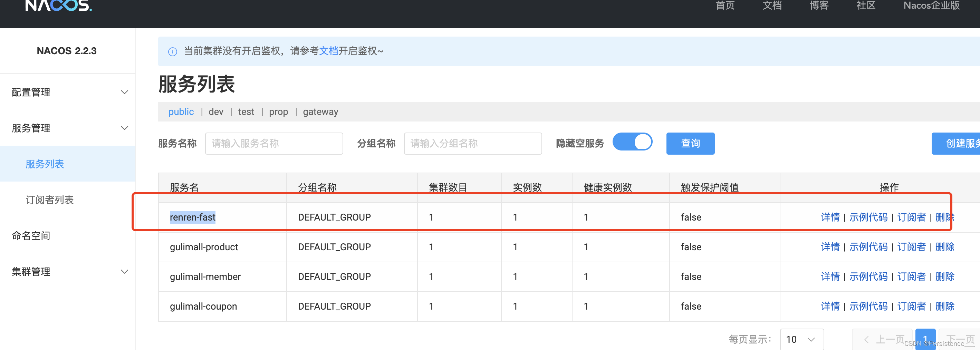Open 命名空间 in the sidebar

point(31,236)
